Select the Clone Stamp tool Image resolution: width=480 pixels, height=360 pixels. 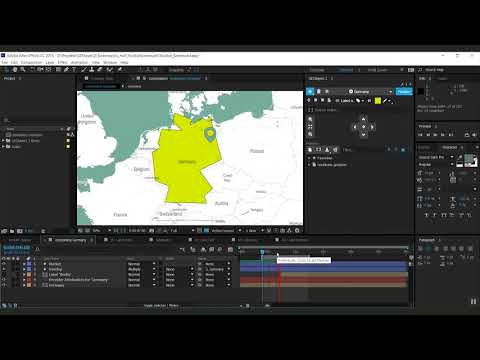click(92, 70)
